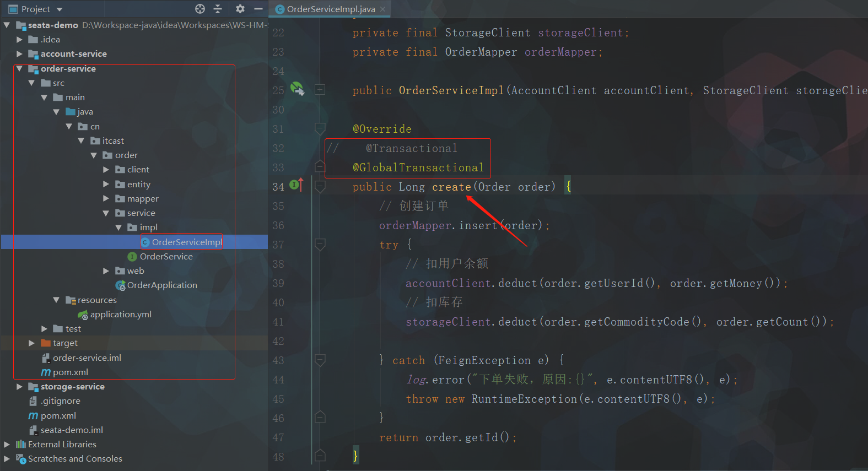Click the OrderService interface icon
868x471 pixels.
point(132,257)
